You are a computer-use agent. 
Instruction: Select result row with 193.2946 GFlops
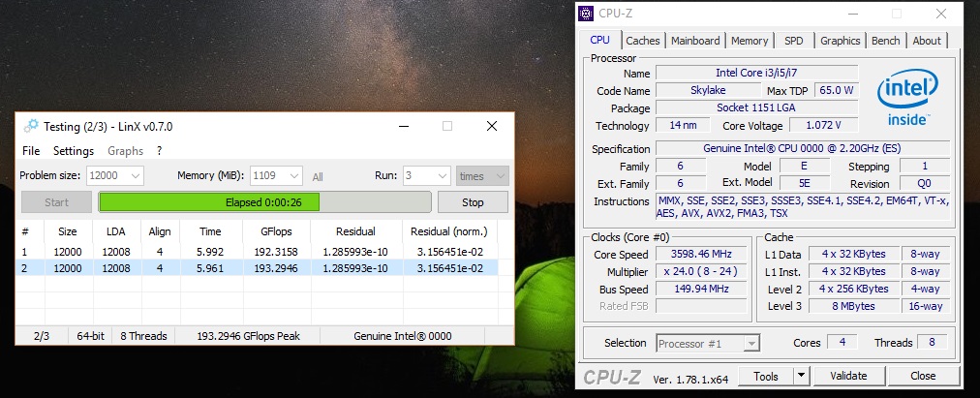(x=257, y=268)
